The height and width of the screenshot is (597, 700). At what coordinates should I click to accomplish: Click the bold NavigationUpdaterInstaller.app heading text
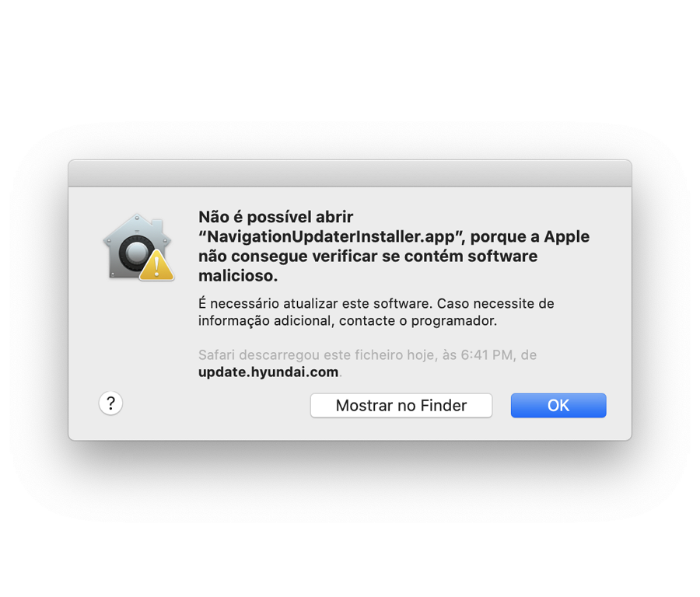(331, 236)
